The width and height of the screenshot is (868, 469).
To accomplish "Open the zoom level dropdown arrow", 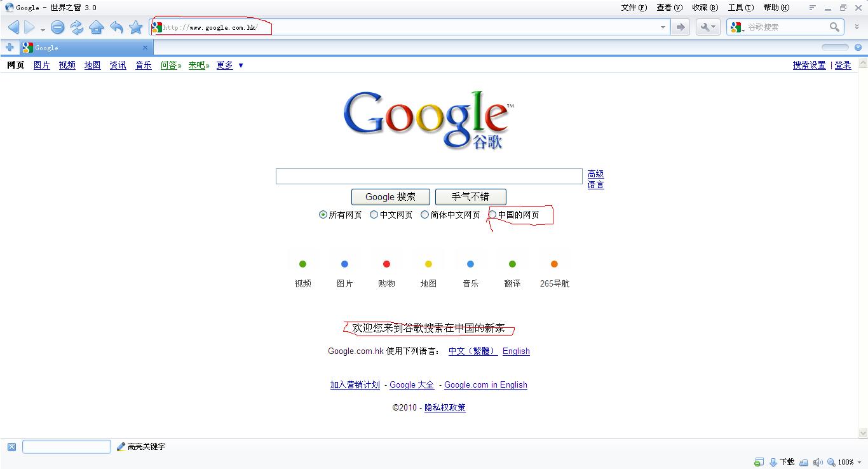I will 860,462.
